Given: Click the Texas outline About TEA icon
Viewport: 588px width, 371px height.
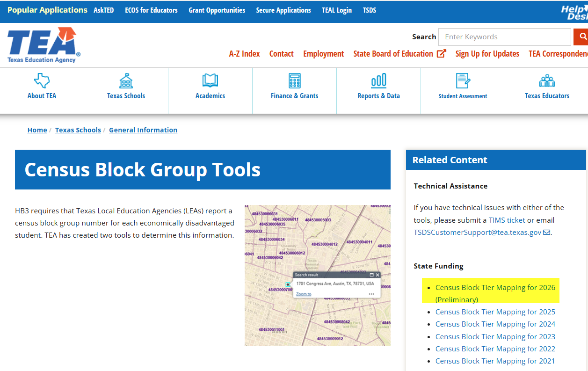Looking at the screenshot, I should (x=42, y=80).
